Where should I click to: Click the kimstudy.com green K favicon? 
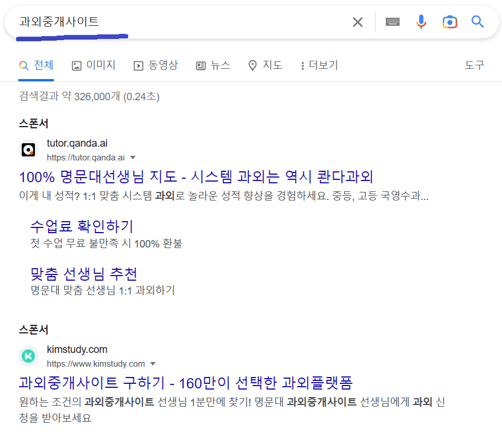point(28,356)
